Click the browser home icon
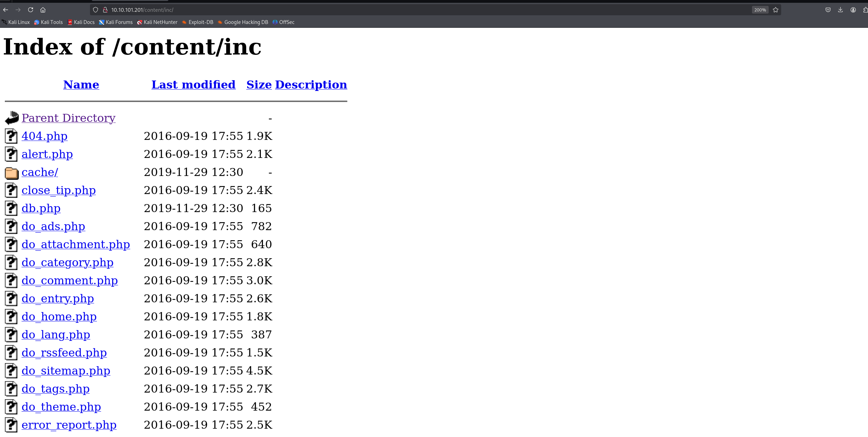Viewport: 868px width, 437px height. click(43, 10)
